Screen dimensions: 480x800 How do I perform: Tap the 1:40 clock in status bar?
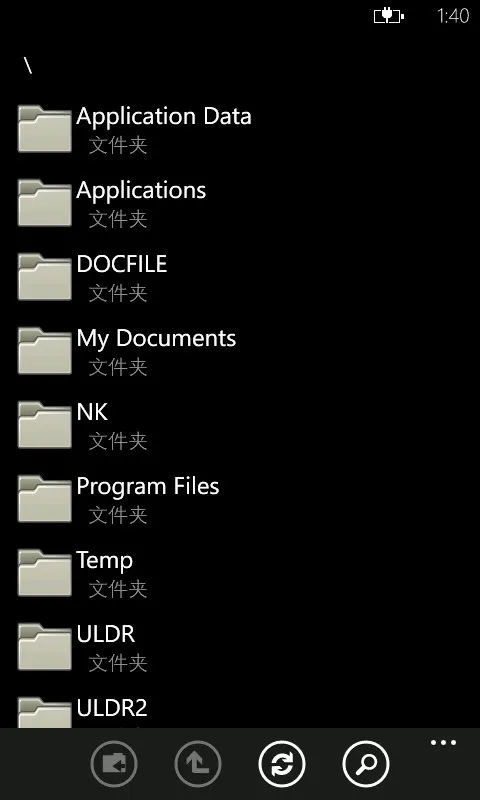[x=453, y=16]
